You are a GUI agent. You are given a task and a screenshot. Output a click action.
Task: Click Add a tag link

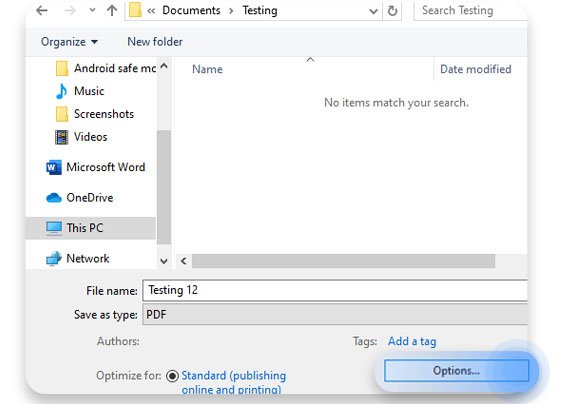pyautogui.click(x=412, y=341)
